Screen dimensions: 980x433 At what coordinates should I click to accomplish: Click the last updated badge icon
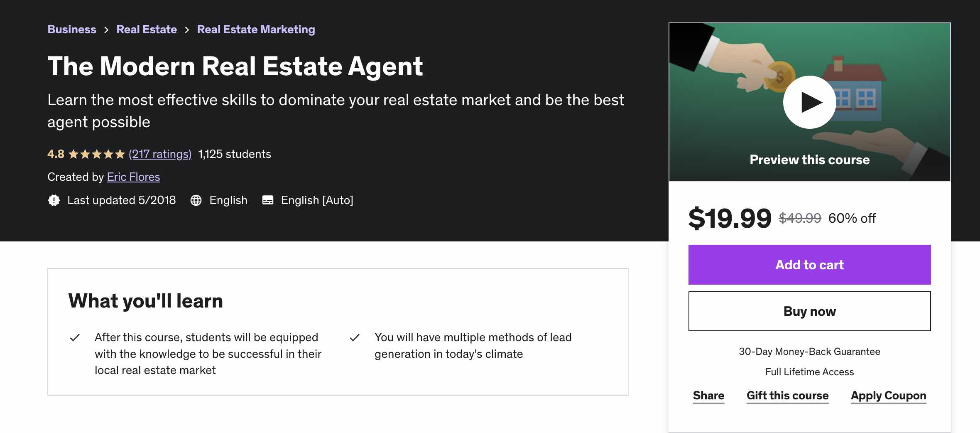(54, 200)
